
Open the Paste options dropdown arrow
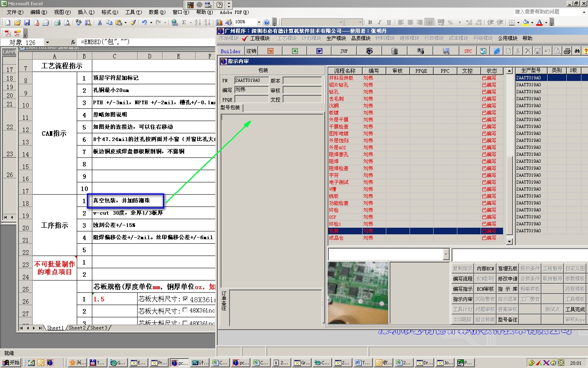(x=125, y=22)
